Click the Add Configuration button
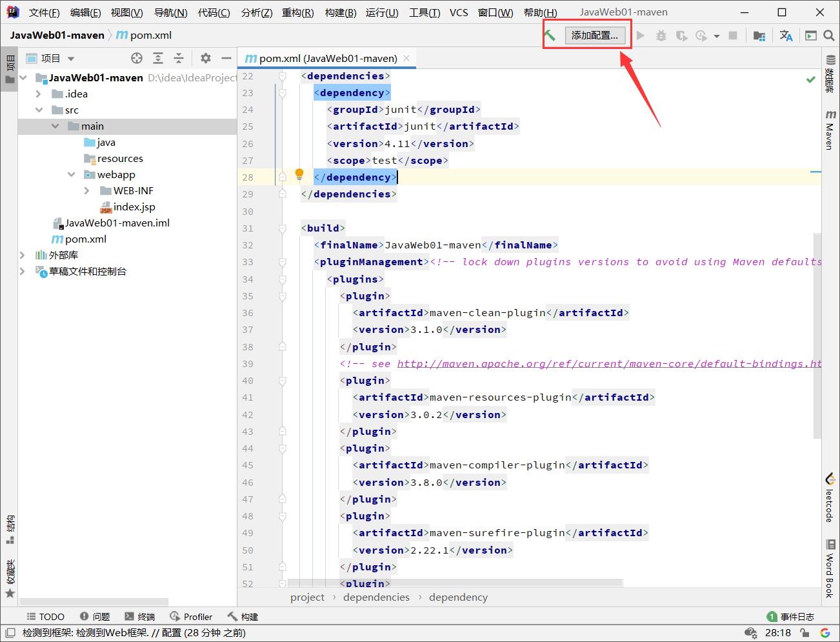Viewport: 840px width, 642px height. tap(595, 35)
